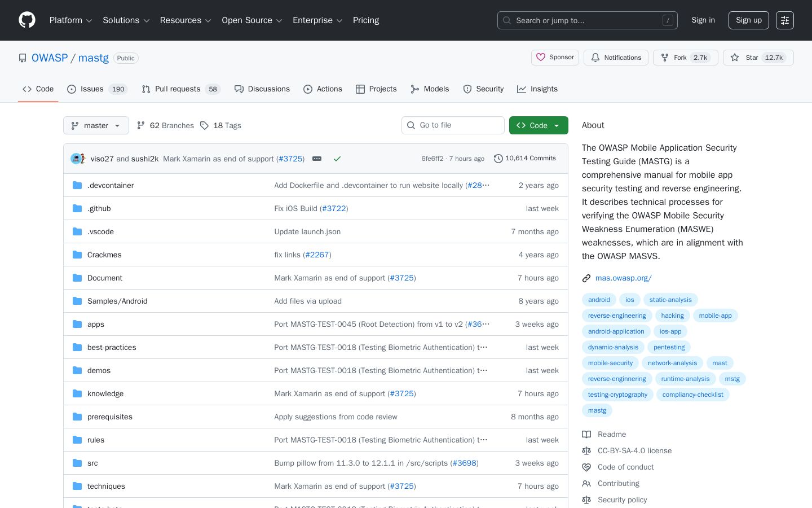Open pull request #3698 link
The height and width of the screenshot is (508, 812).
point(465,463)
